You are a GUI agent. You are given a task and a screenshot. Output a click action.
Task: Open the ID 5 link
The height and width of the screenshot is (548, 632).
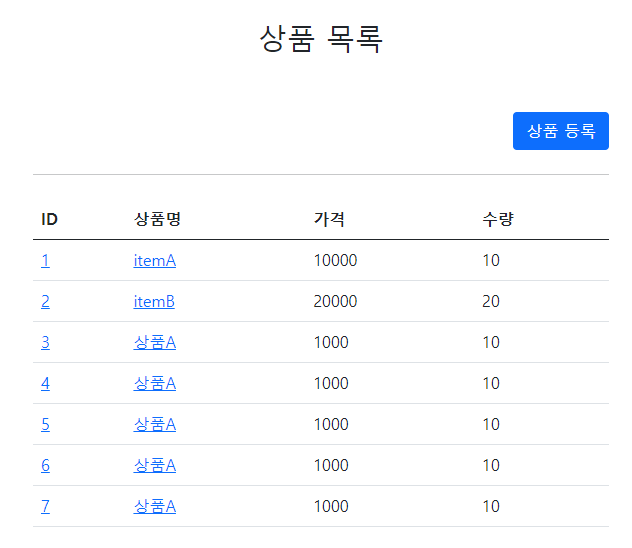[46, 424]
